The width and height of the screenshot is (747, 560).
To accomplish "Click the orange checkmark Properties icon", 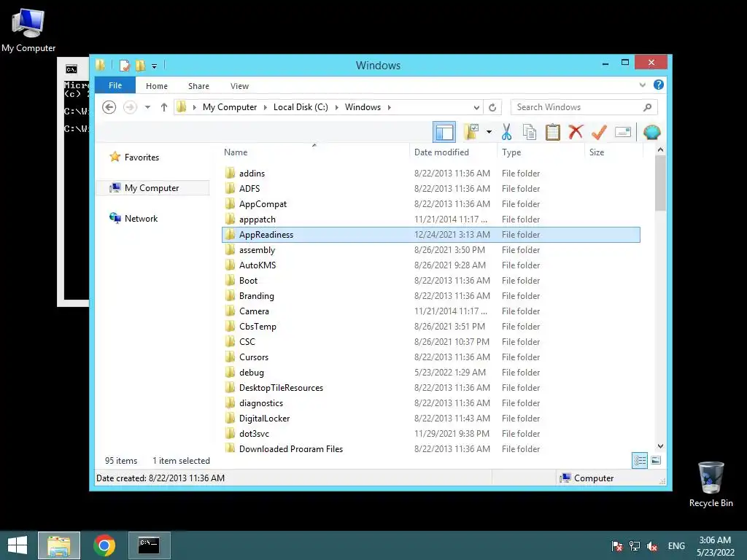I will click(599, 132).
